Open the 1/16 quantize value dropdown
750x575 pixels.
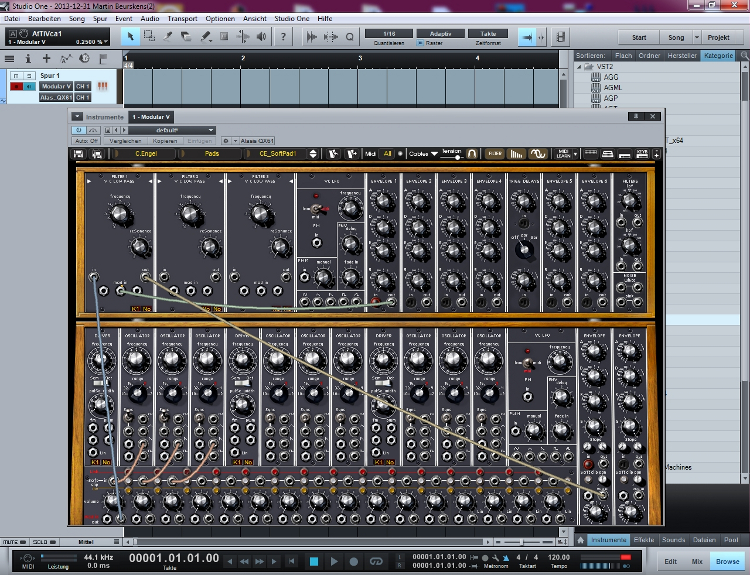389,33
